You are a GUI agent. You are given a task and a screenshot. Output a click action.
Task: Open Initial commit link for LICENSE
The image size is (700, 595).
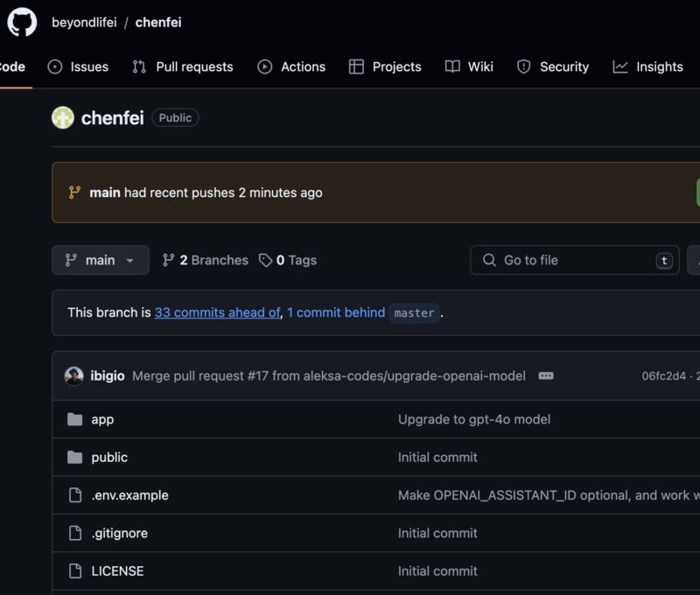coord(437,571)
